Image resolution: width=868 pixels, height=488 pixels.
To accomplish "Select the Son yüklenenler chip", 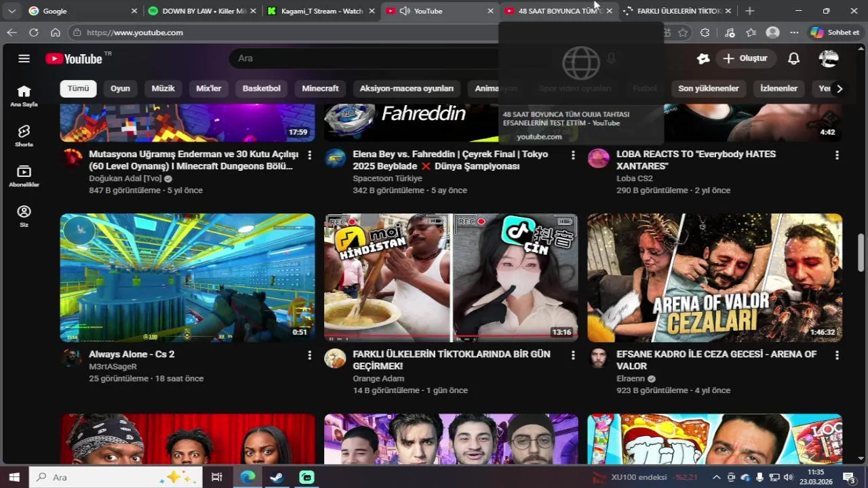I will [x=709, y=89].
